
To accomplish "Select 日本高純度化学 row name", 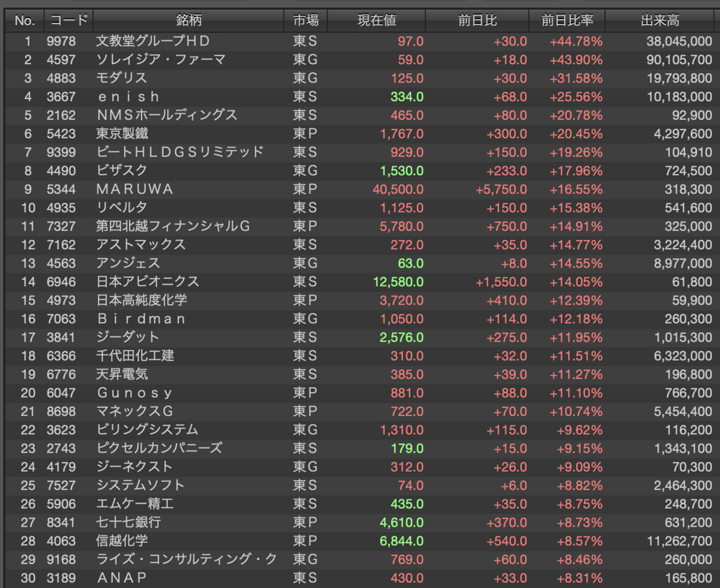I will [x=141, y=300].
